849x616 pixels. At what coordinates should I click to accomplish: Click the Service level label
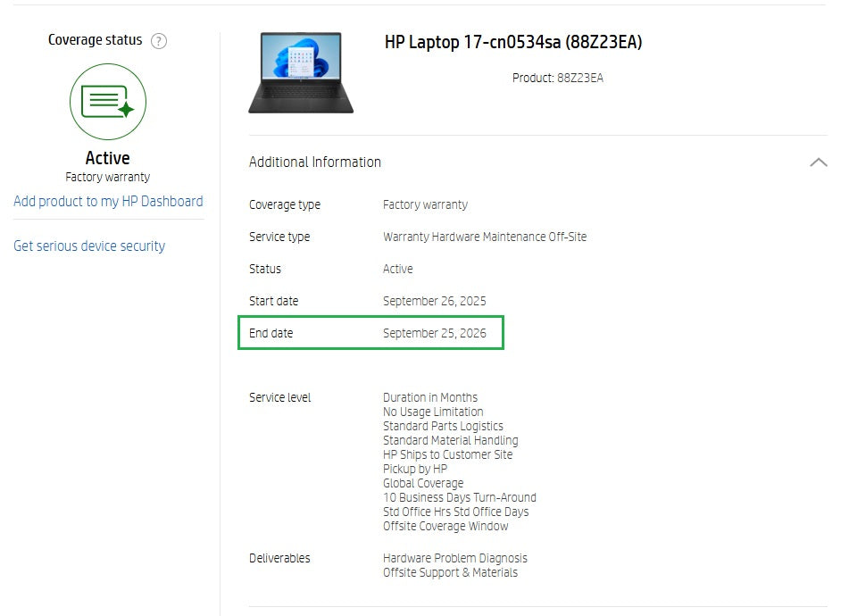(280, 397)
